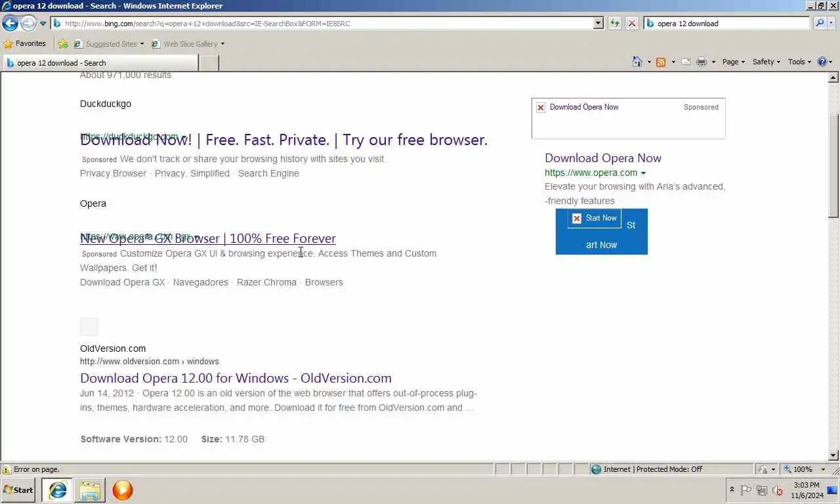Screen dimensions: 840x504
Task: Click the page scrollbar up arrow
Action: click(x=834, y=77)
